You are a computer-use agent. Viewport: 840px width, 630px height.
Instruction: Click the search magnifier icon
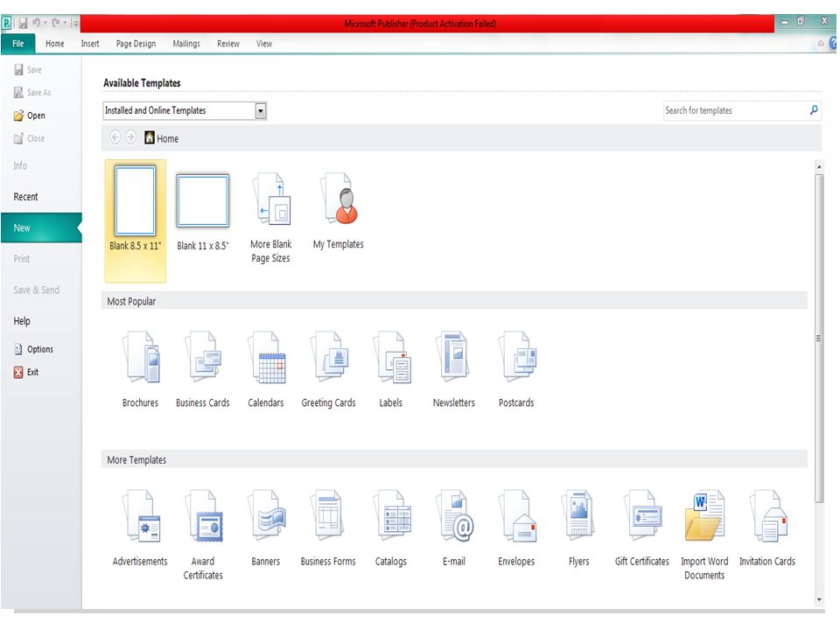[814, 110]
